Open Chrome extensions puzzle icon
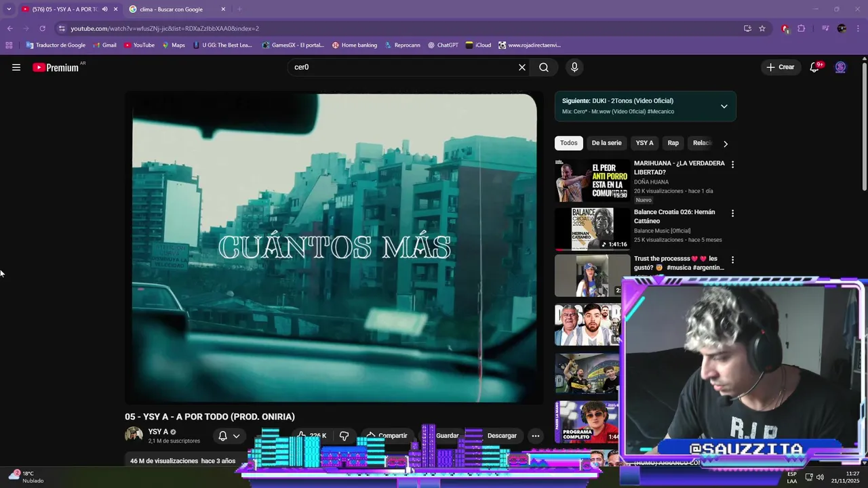Image resolution: width=868 pixels, height=488 pixels. tap(802, 28)
